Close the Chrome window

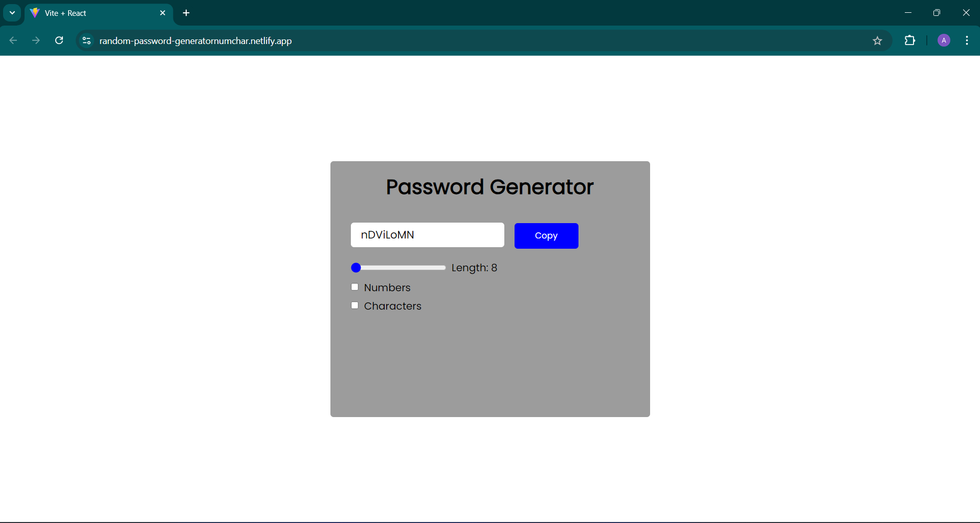(966, 13)
